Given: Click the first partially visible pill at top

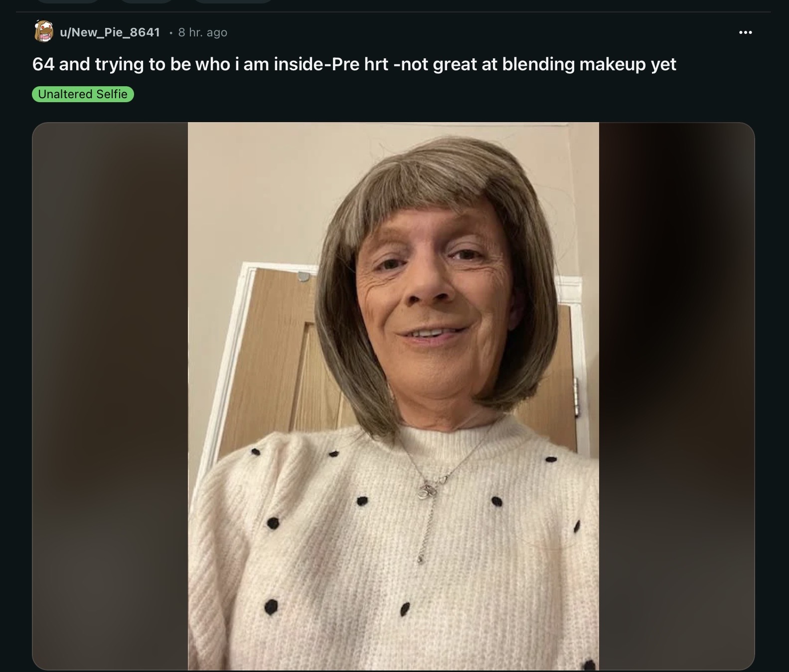Looking at the screenshot, I should tap(68, 1).
